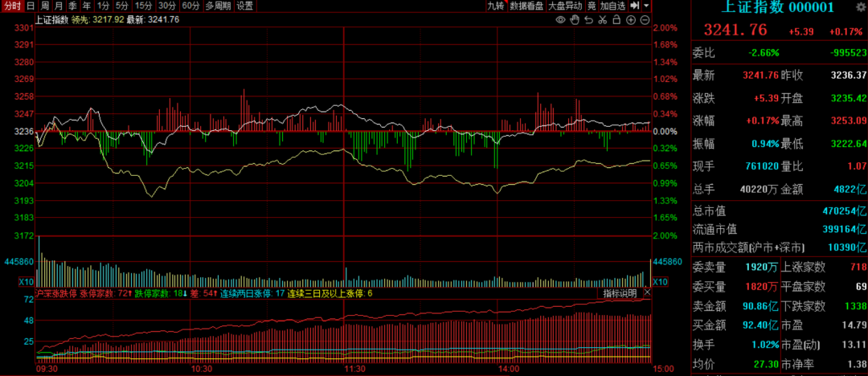Click 加自选 add to watchlist
Screen dimensions: 868x376
[x=612, y=6]
